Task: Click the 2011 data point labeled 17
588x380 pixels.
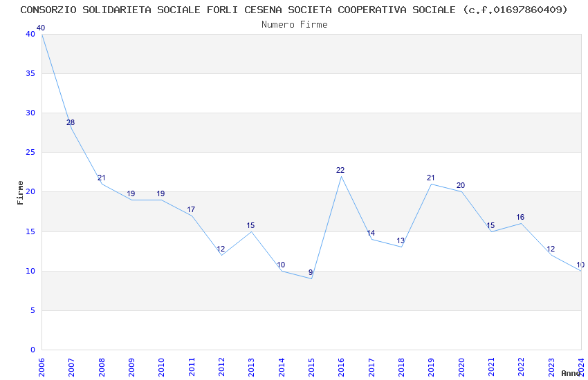Action: pos(192,216)
